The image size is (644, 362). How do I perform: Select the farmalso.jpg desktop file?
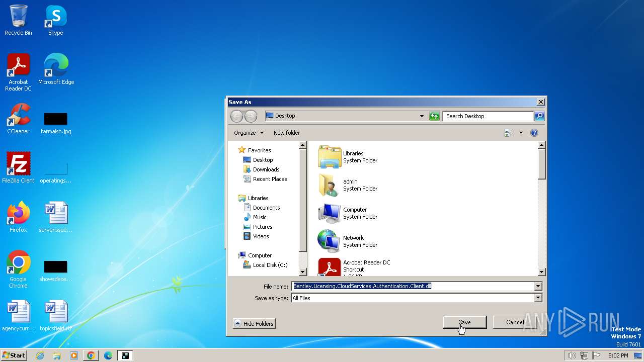[56, 124]
